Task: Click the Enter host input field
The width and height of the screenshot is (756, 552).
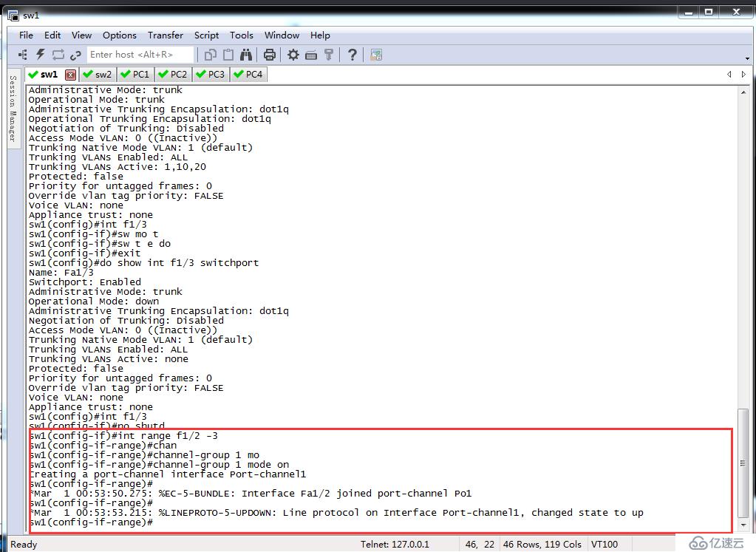Action: pos(140,55)
